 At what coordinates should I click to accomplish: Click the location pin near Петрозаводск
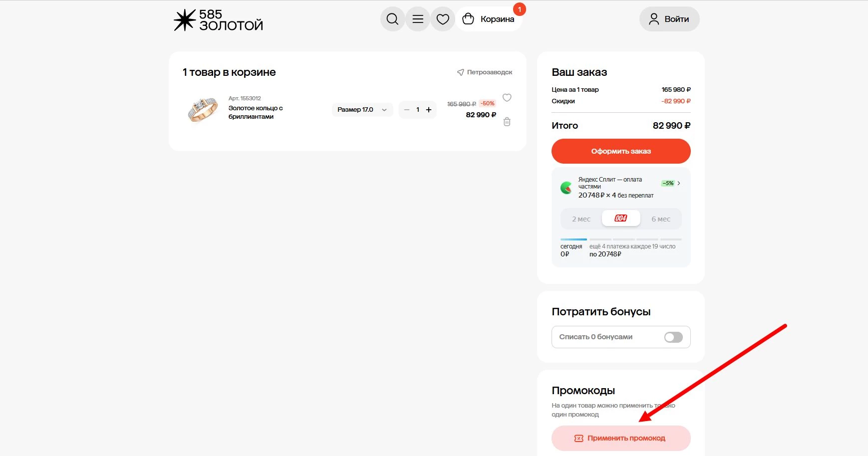(x=459, y=72)
